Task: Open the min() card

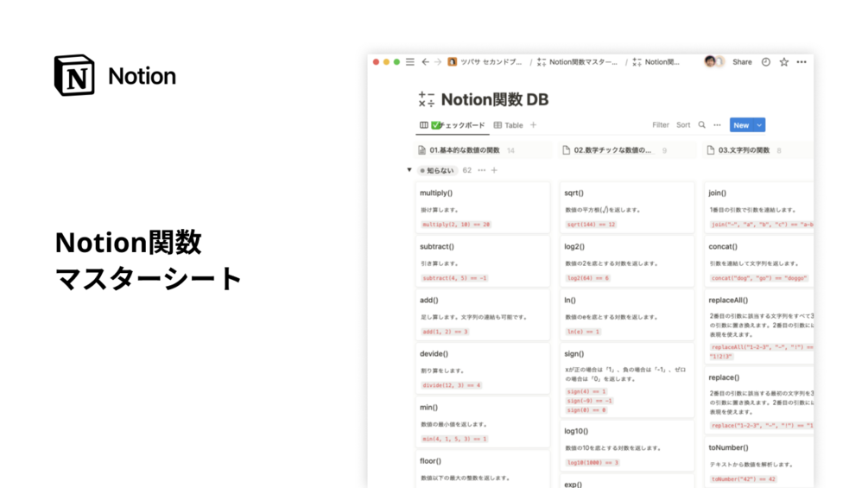Action: (483, 422)
